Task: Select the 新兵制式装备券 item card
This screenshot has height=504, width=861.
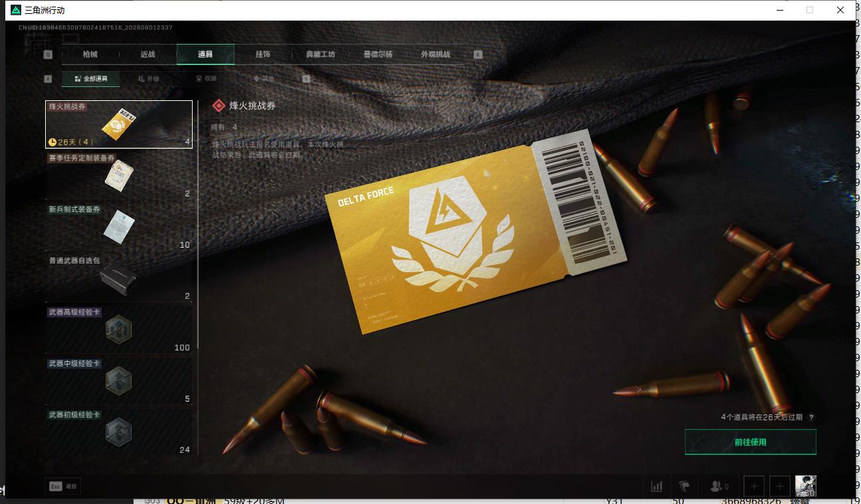Action: click(119, 227)
